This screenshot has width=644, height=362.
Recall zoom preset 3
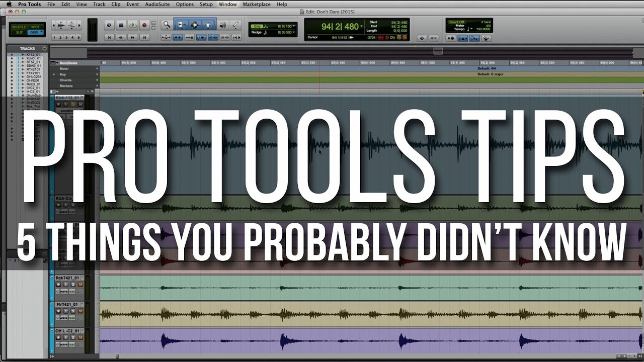pyautogui.click(x=66, y=37)
